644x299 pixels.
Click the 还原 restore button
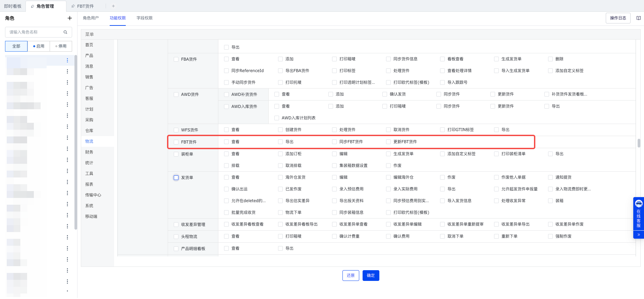[351, 276]
